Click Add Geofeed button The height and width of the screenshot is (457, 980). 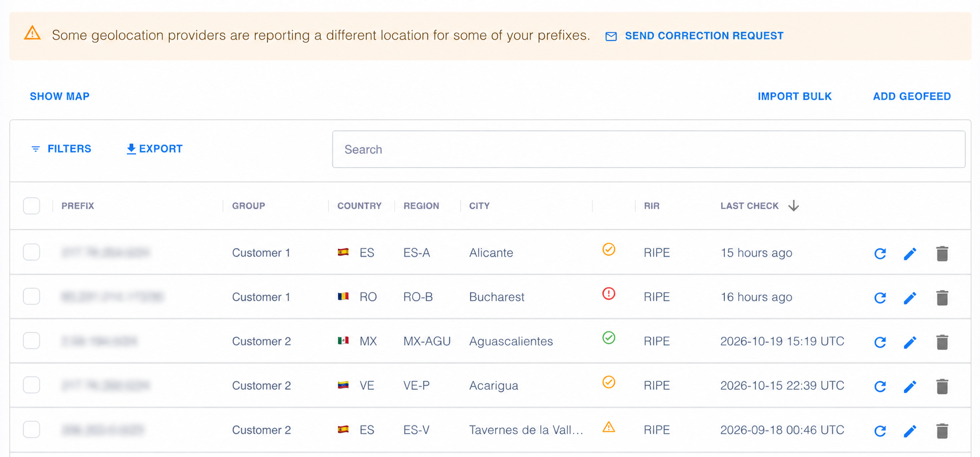click(912, 97)
